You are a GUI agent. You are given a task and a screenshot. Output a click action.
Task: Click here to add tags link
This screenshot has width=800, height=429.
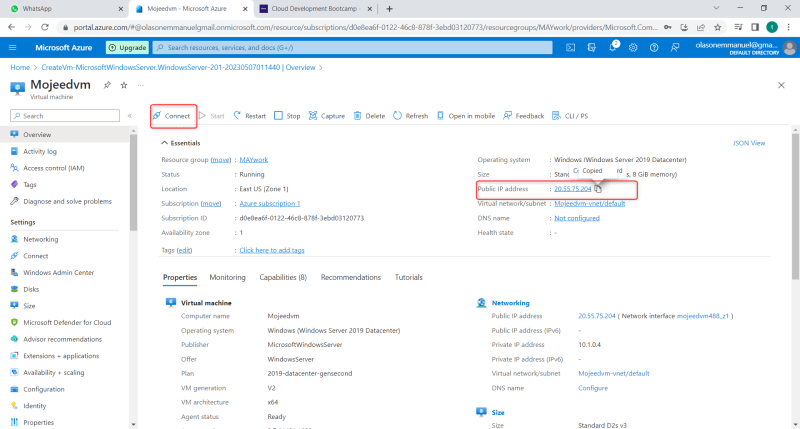pos(272,250)
